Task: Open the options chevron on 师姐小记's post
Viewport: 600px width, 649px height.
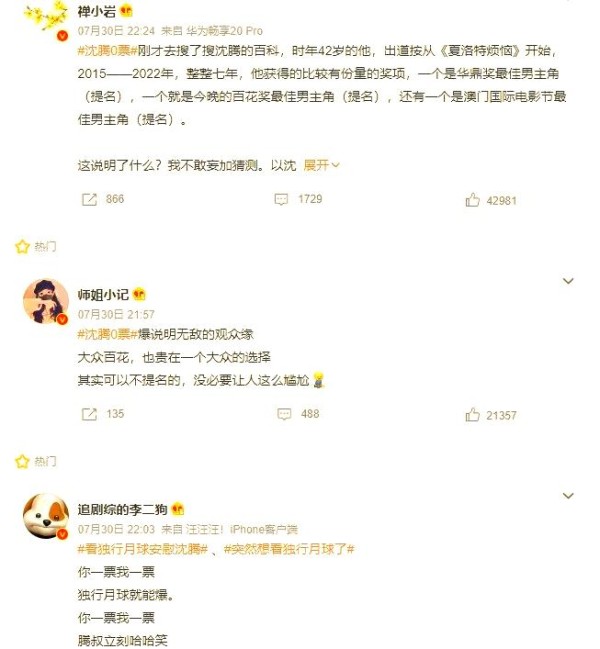Action: 569,281
